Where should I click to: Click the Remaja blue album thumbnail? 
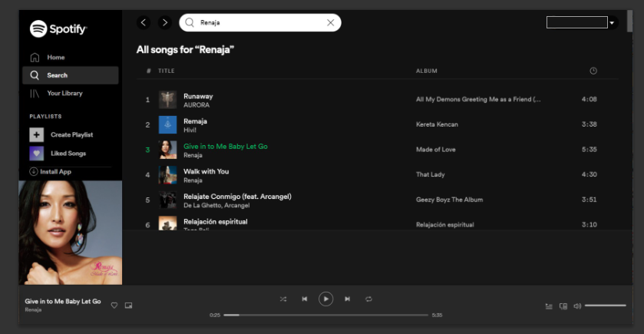click(x=167, y=125)
